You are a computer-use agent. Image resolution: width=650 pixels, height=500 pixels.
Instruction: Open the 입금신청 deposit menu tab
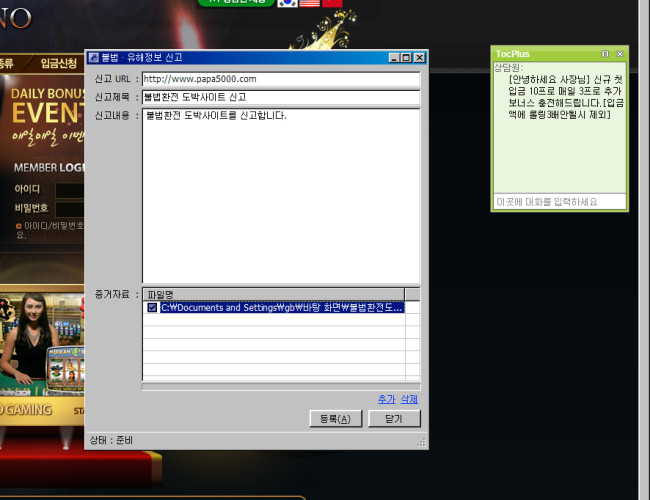tap(58, 63)
